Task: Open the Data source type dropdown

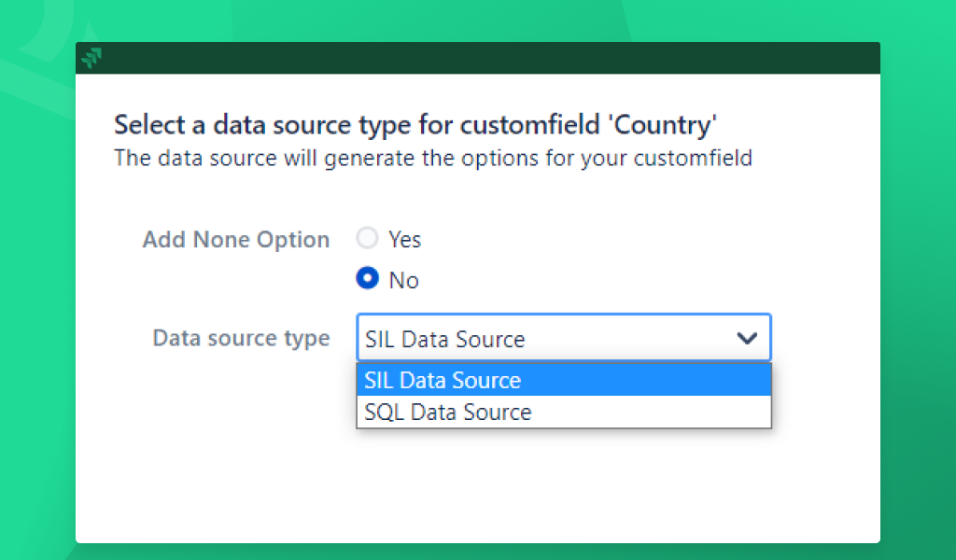Action: tap(564, 338)
